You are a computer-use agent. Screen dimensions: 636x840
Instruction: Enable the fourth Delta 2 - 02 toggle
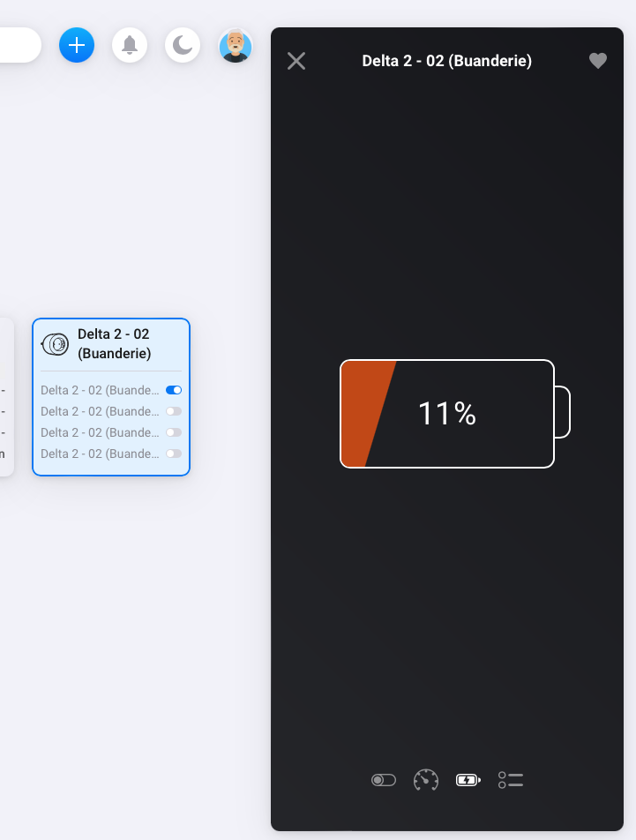pos(174,454)
